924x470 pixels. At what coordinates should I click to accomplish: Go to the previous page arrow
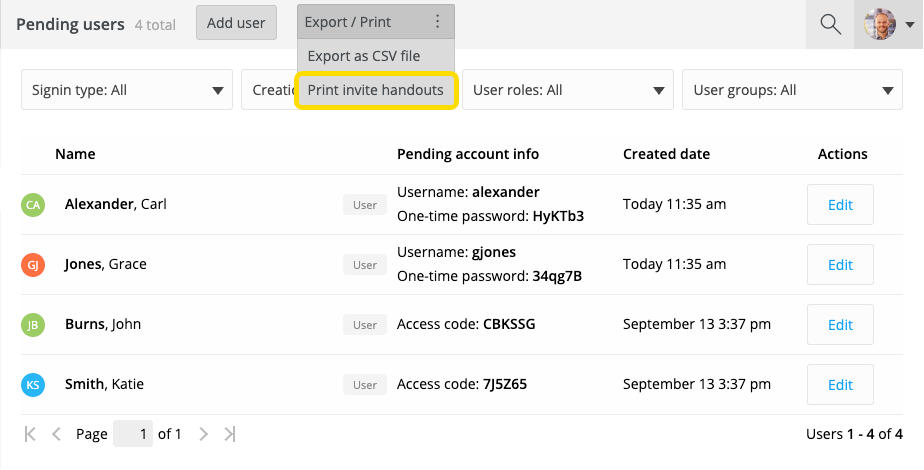57,434
